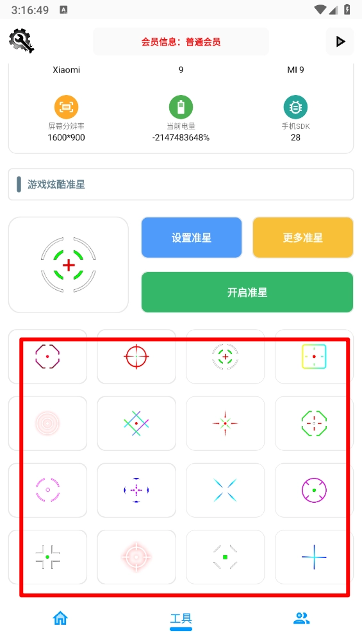Open the users tab in bottom navigation
This screenshot has height=644, width=362.
(302, 618)
